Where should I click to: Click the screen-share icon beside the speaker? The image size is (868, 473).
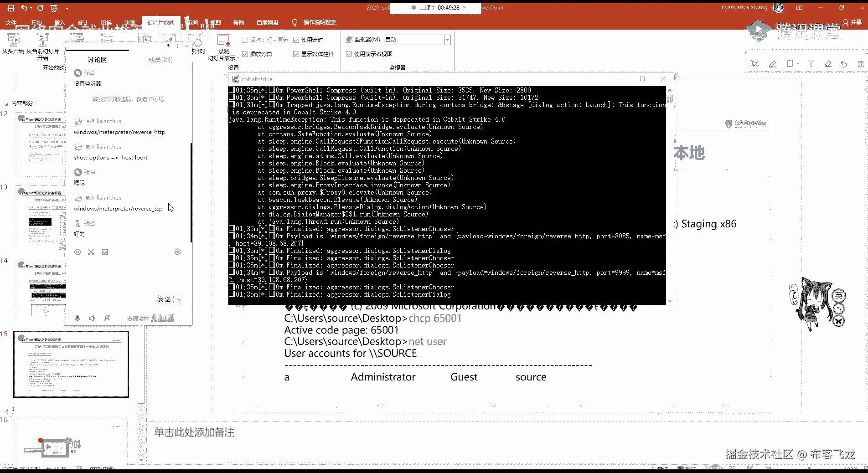(107, 318)
